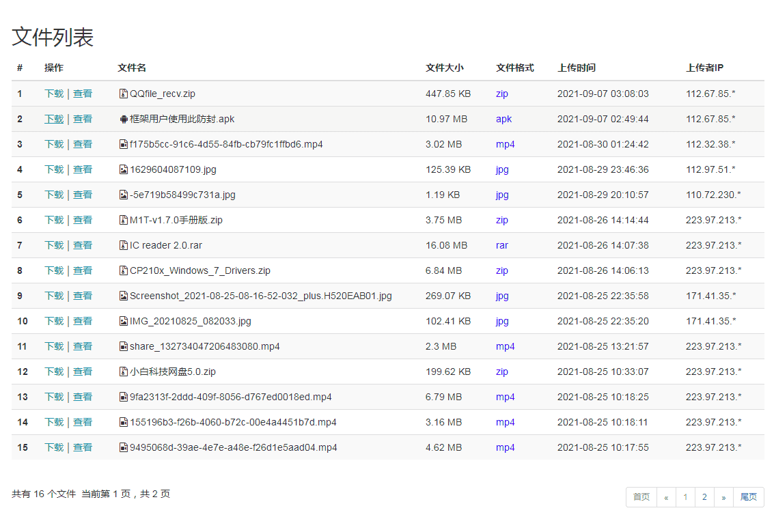The image size is (774, 532).
Task: Click the zip icon beside 小白科技网盘5.0.zip
Action: pos(124,372)
